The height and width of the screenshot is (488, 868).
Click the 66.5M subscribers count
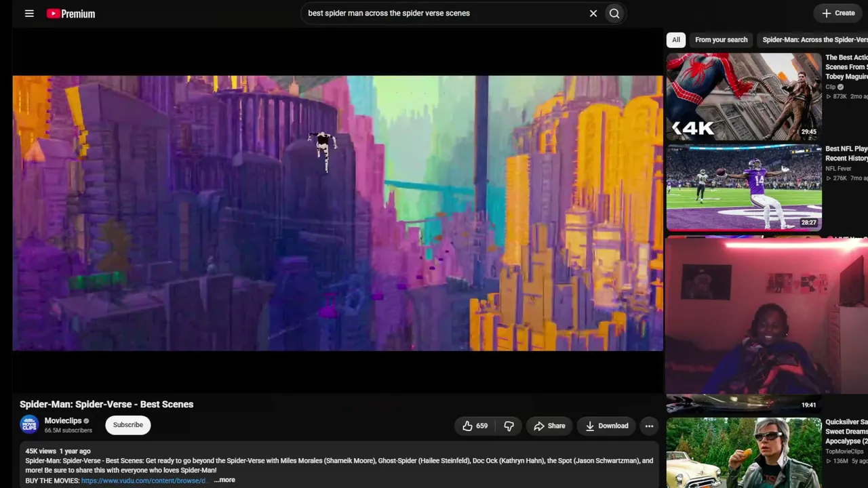coord(68,430)
